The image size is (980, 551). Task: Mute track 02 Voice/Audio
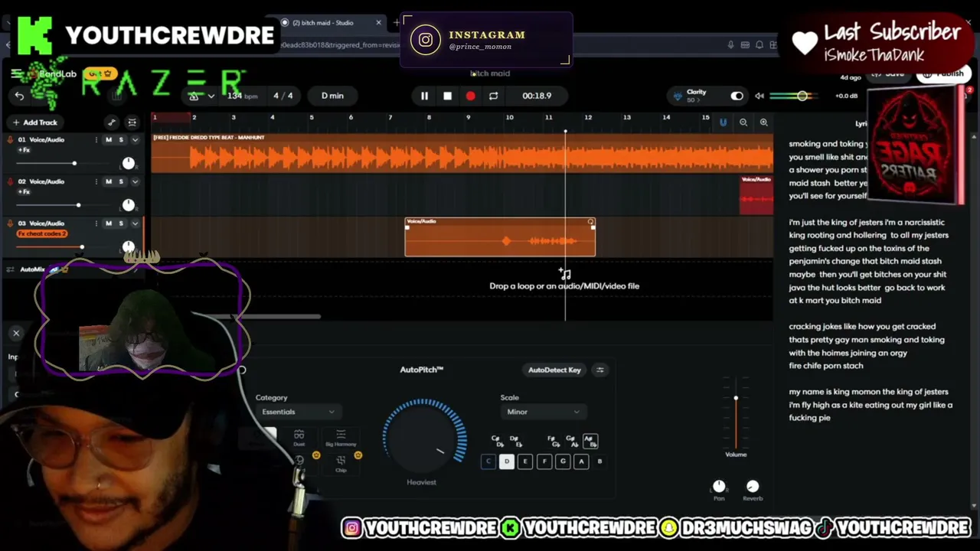(108, 181)
